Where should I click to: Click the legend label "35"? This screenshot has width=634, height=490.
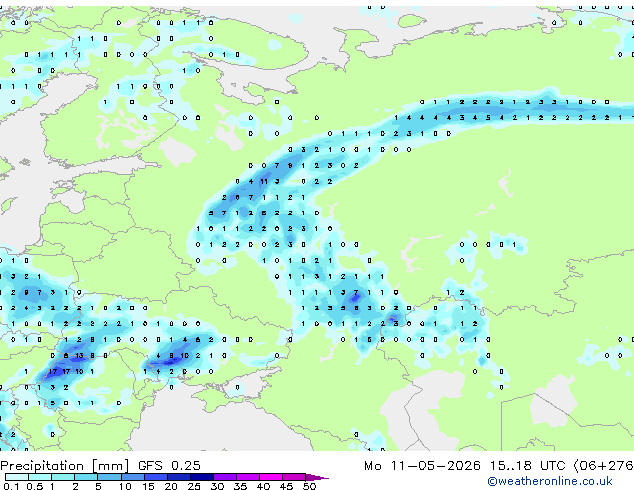coord(241,486)
